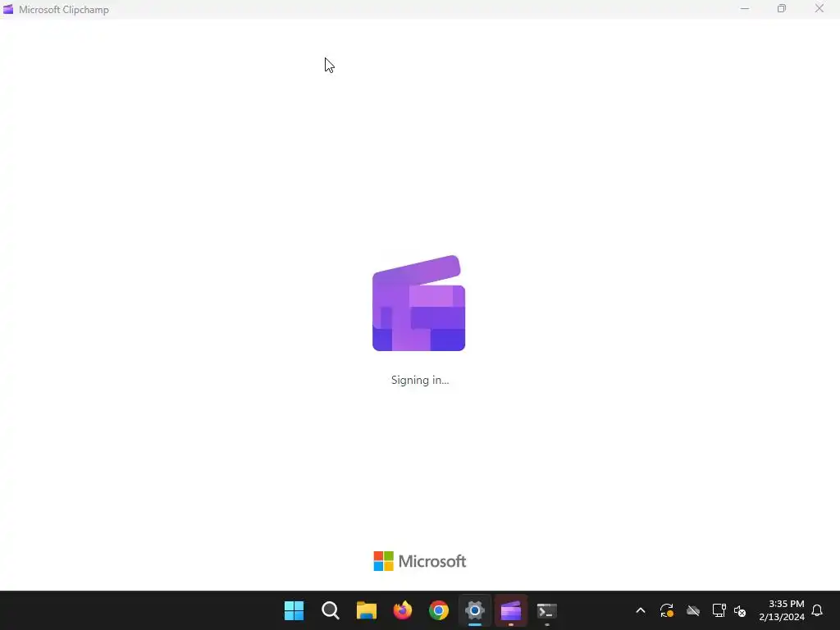
Task: Switch to Settings gear app in taskbar
Action: click(x=475, y=610)
